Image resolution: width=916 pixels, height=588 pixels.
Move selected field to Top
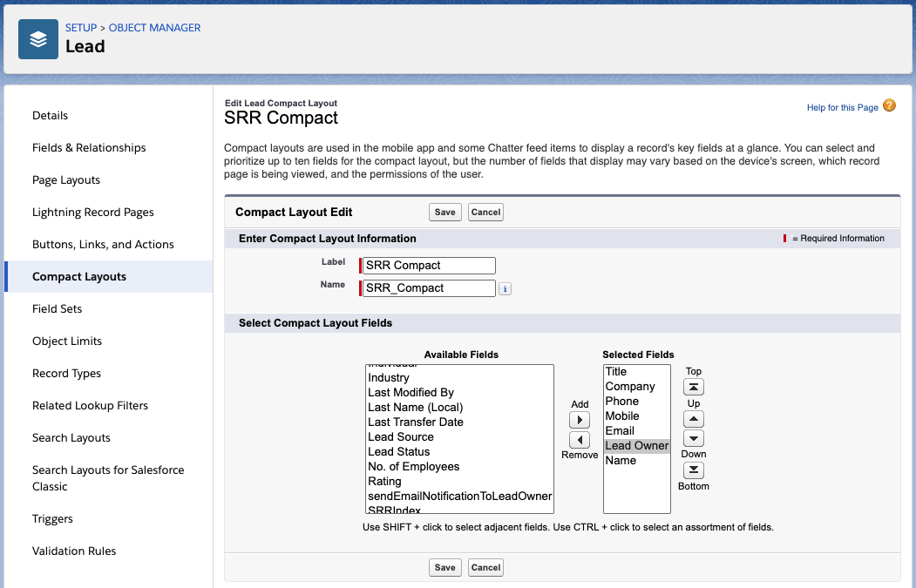tap(694, 387)
